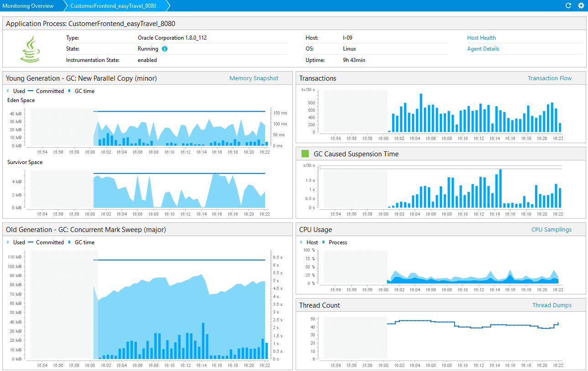Screen dimensions: 588x371
Task: Click the OS value Linux
Action: (x=349, y=49)
